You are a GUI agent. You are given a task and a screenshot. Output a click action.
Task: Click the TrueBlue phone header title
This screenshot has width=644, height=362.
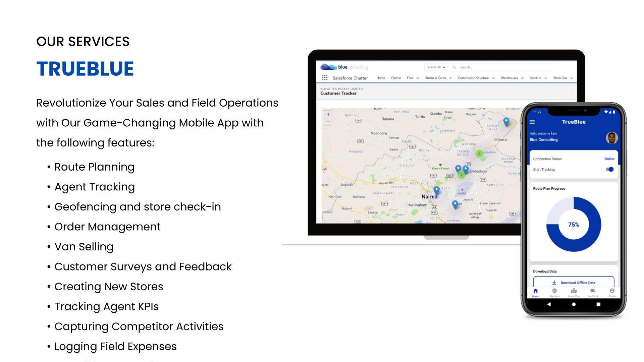pyautogui.click(x=574, y=122)
